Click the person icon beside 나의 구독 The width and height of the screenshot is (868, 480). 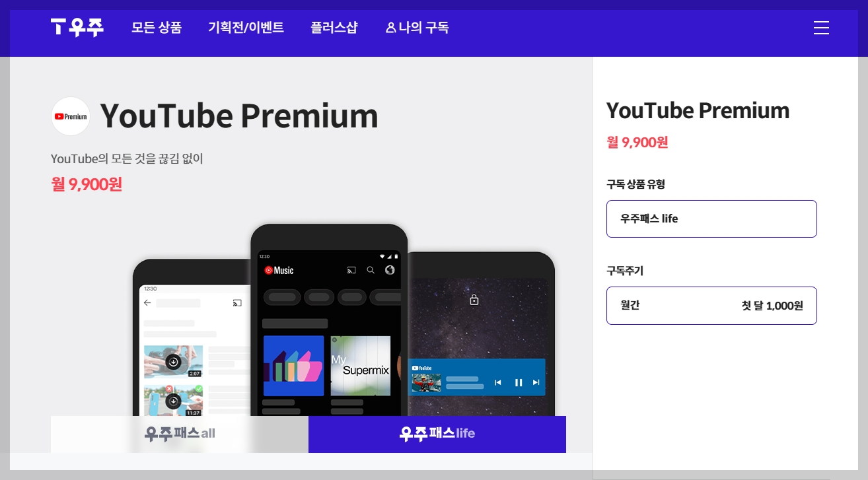[x=390, y=28]
